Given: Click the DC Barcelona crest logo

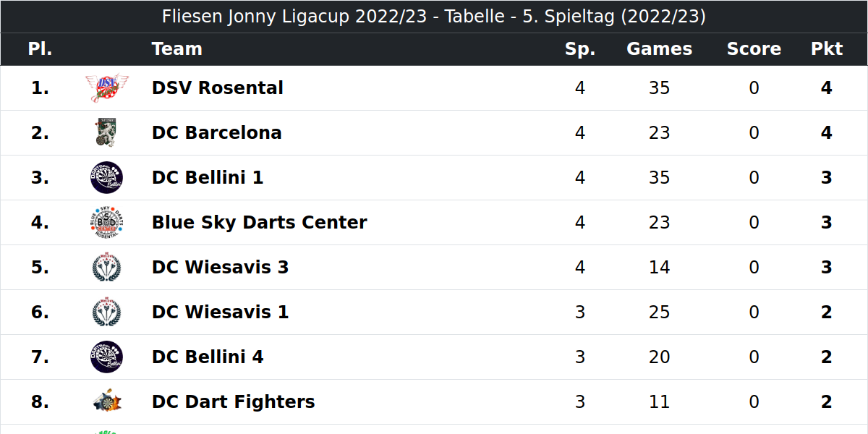Looking at the screenshot, I should click(106, 133).
